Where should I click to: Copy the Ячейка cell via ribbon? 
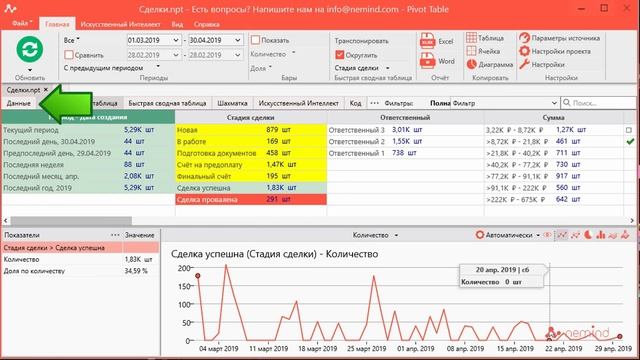[x=471, y=51]
